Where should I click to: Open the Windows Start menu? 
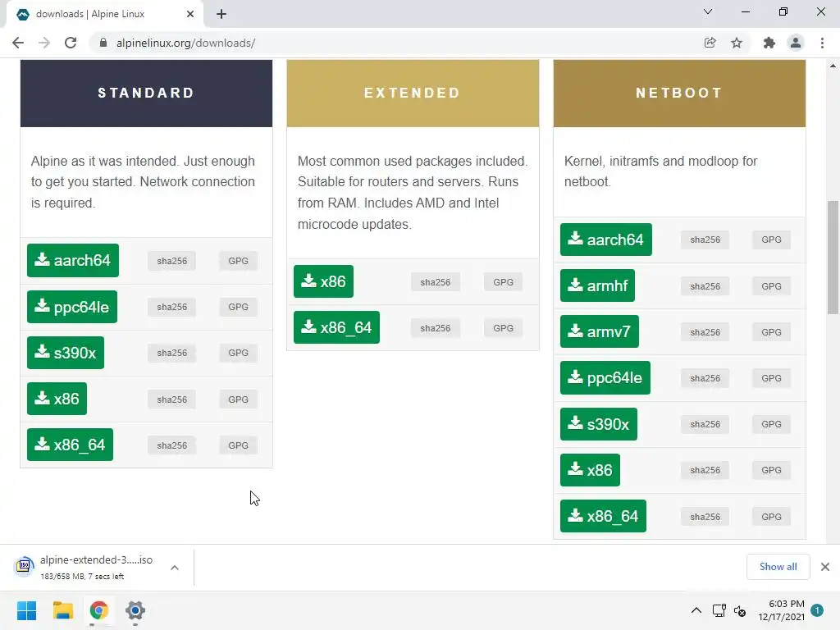tap(26, 610)
